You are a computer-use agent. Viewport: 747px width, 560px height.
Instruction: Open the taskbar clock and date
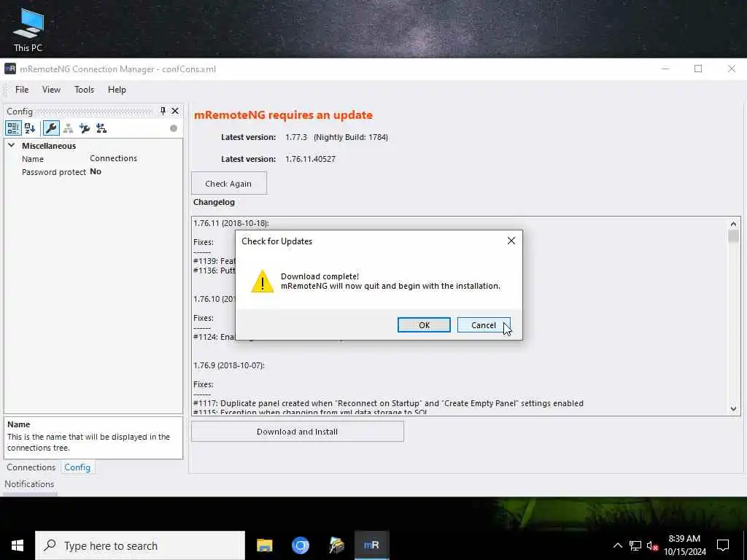pos(685,545)
